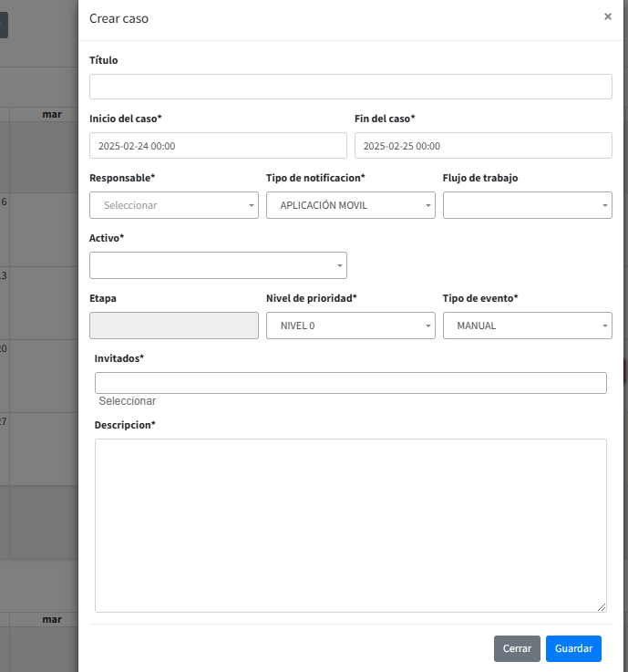
Task: Open the Responsable dropdown
Action: pyautogui.click(x=173, y=205)
